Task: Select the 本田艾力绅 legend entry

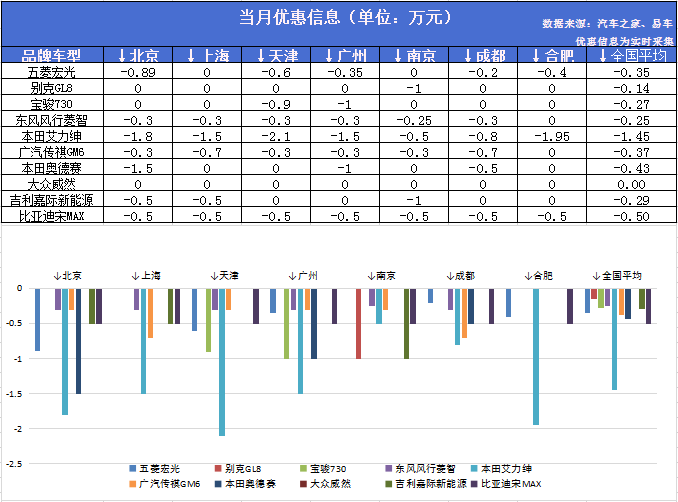Action: 501,468
